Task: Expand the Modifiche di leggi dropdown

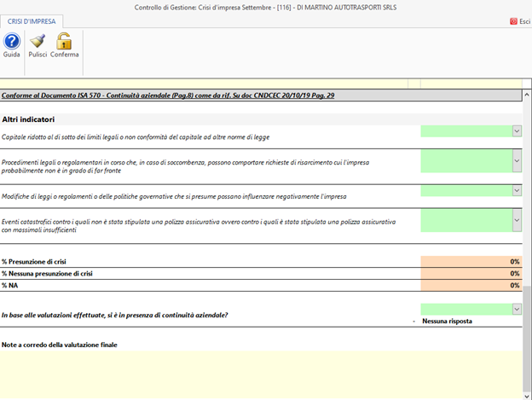Action: [x=517, y=190]
